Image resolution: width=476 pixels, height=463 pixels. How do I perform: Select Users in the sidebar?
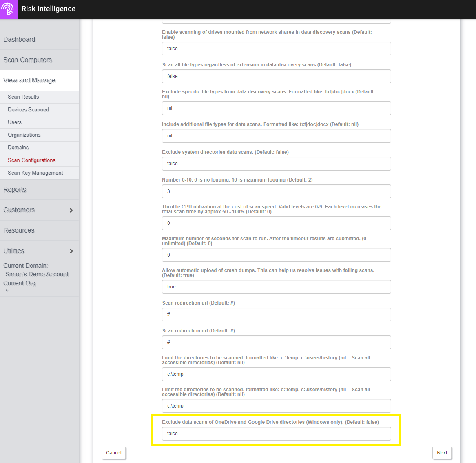pos(15,122)
